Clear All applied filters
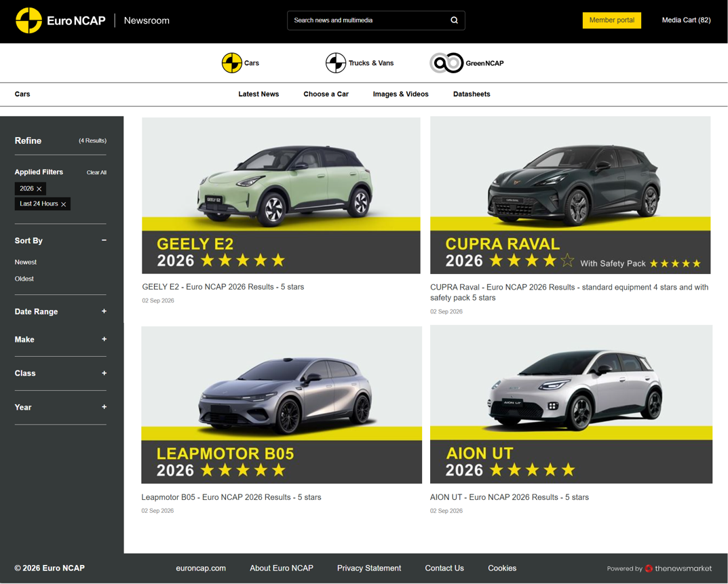The image size is (728, 584). point(96,173)
